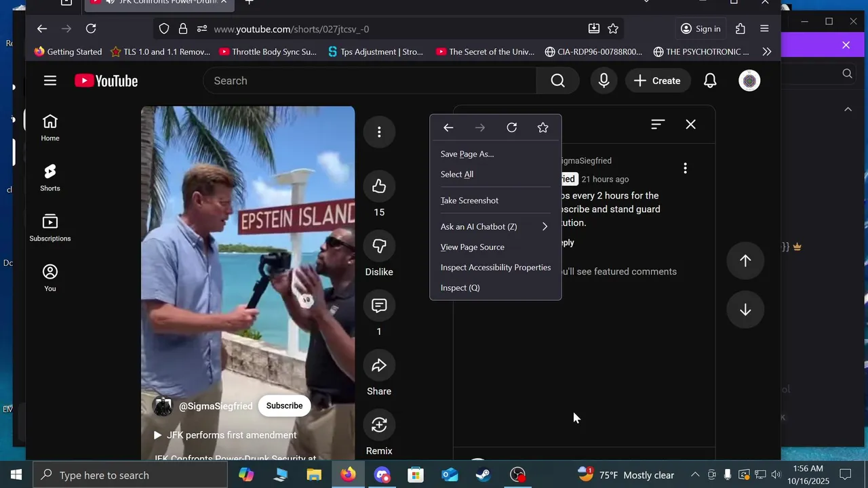Choose Save Page As in context menu
The width and height of the screenshot is (868, 488).
click(496, 154)
